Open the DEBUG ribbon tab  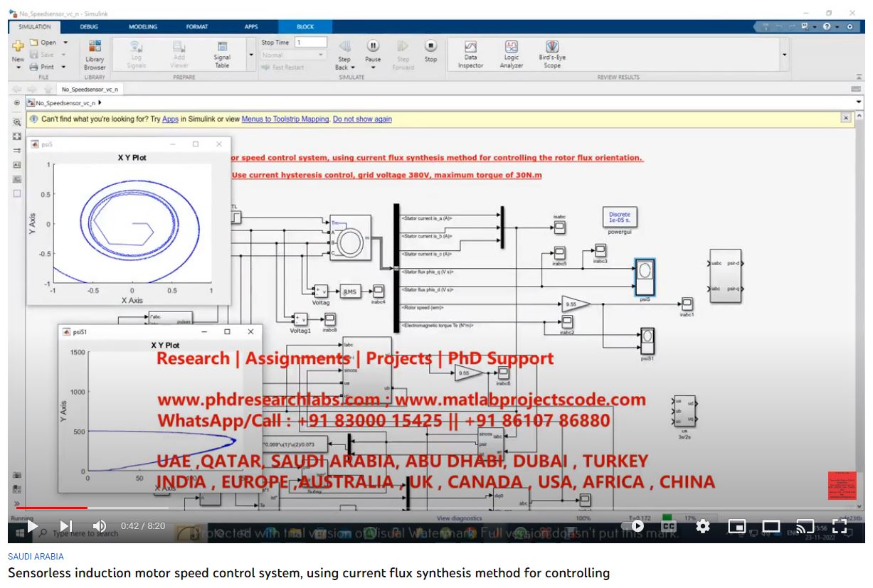[89, 27]
